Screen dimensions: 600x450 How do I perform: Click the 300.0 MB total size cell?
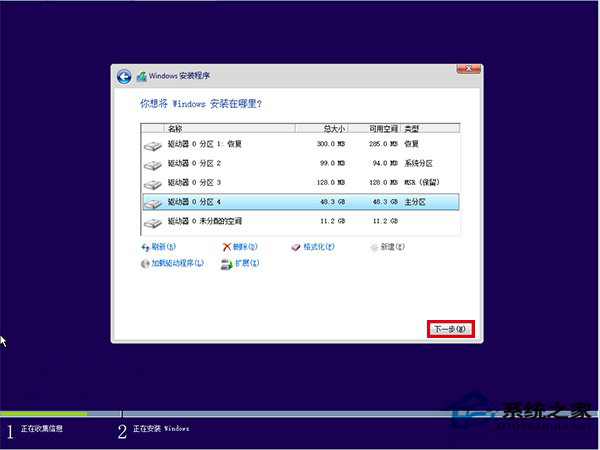coord(331,144)
